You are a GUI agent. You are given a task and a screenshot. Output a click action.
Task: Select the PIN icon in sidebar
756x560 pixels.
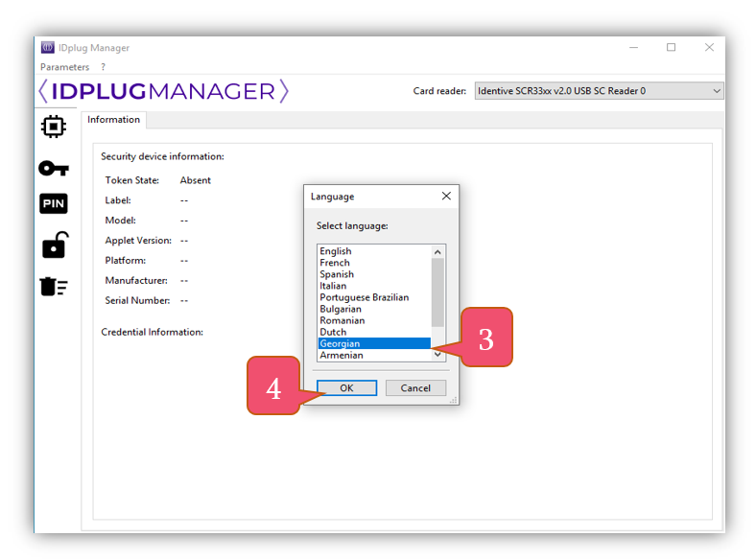click(54, 204)
